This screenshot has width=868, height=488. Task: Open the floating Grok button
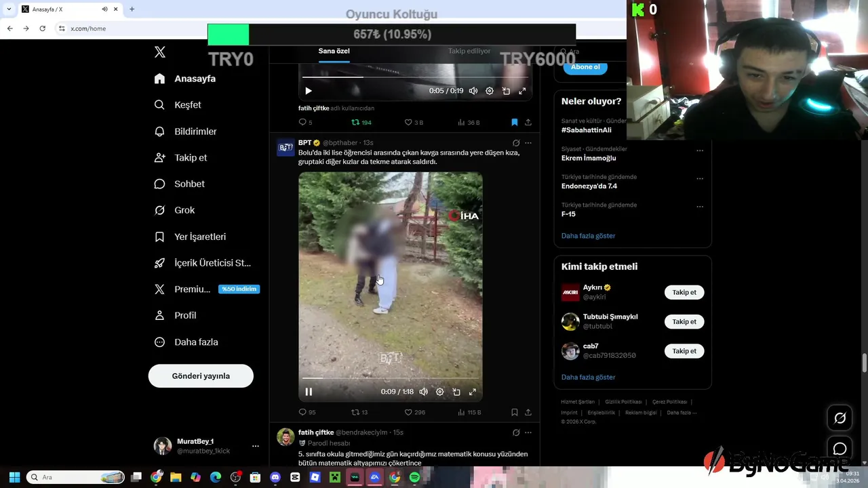coord(840,418)
